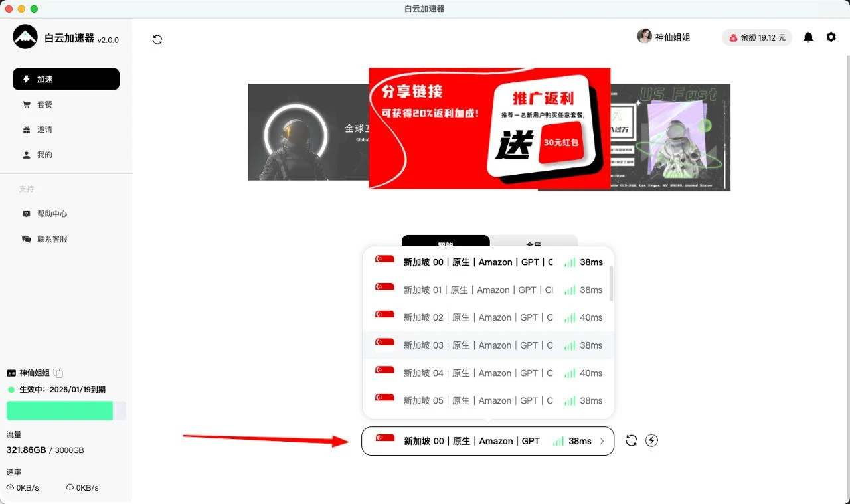Select the 加速 navigation icon

click(25, 79)
